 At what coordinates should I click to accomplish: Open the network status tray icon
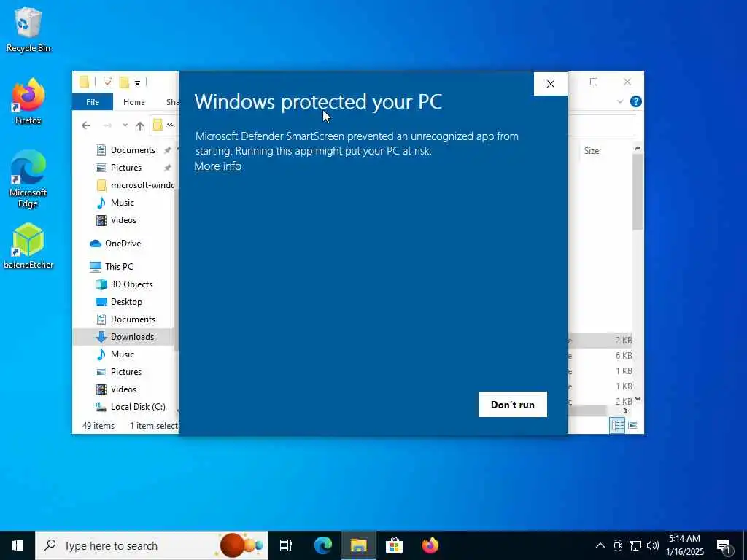pos(635,545)
